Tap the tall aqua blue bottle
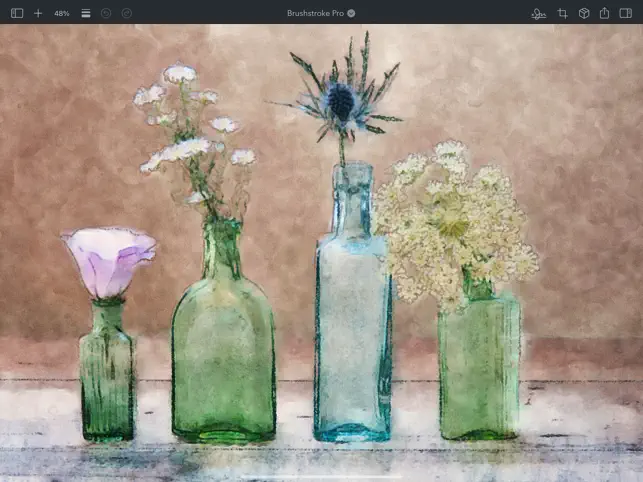Screen dimensions: 643x482 (353, 304)
